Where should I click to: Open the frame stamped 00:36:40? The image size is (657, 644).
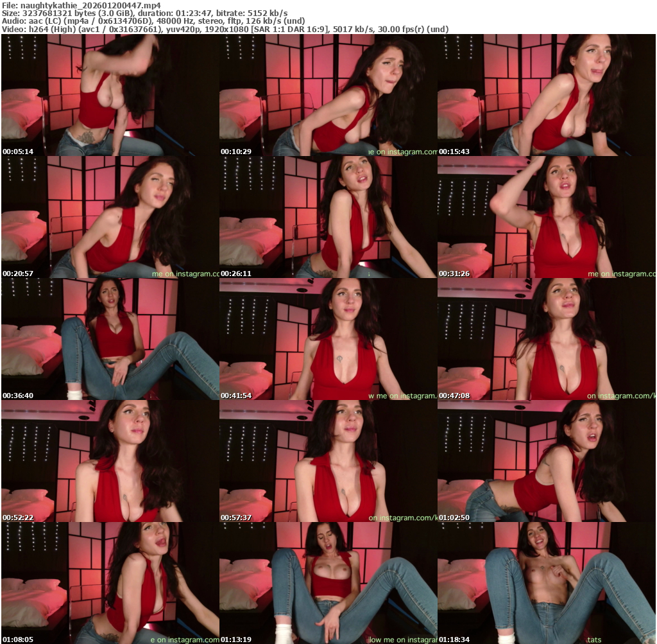110,339
